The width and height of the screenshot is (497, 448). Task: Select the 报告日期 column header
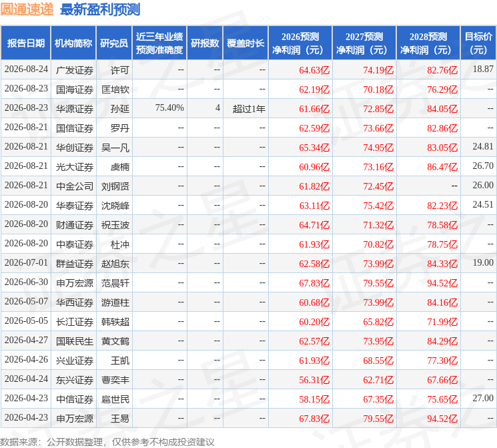25,43
